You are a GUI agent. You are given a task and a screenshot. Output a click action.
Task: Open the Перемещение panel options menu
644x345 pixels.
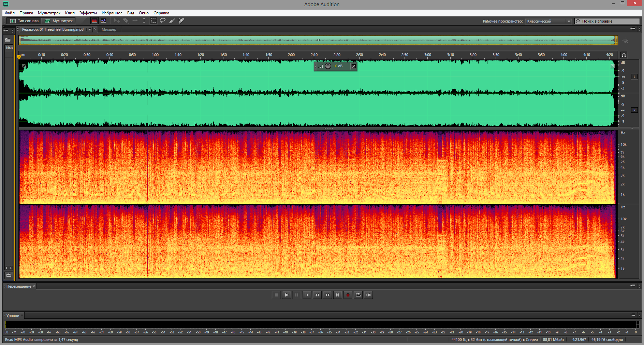633,286
